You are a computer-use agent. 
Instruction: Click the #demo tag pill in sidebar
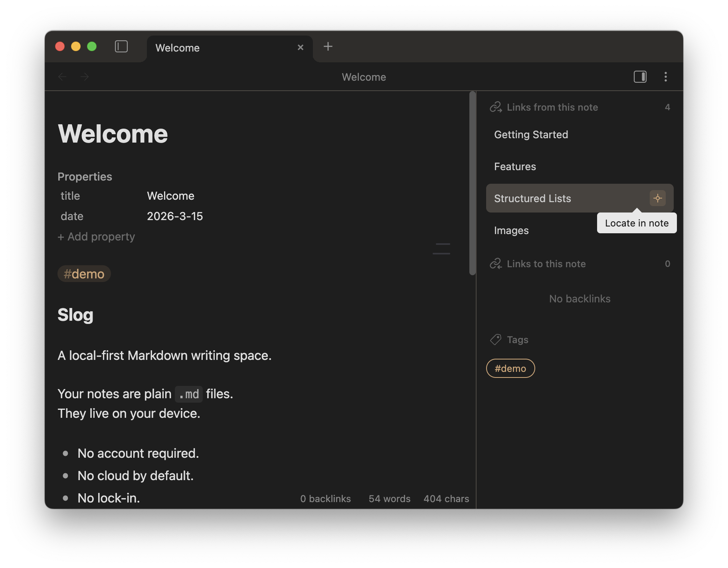[510, 368]
